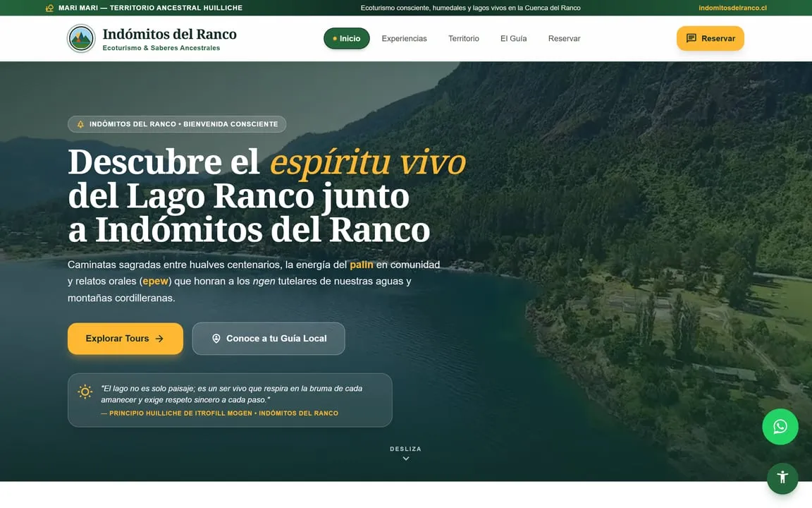Click Conoce a tu Guía Local button
Image resolution: width=812 pixels, height=508 pixels.
[x=269, y=339]
